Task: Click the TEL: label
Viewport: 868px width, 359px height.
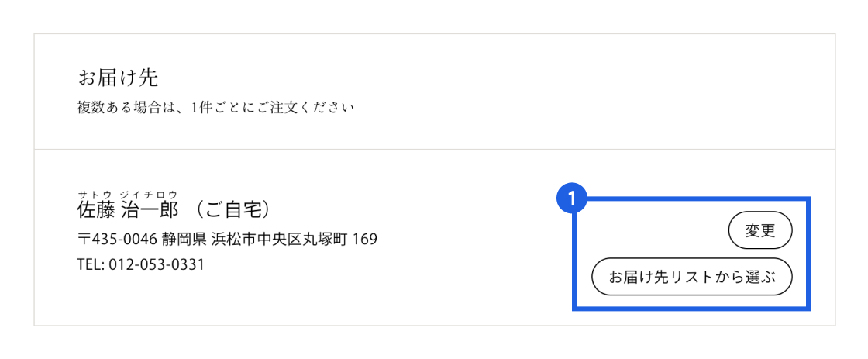Action: (x=91, y=264)
